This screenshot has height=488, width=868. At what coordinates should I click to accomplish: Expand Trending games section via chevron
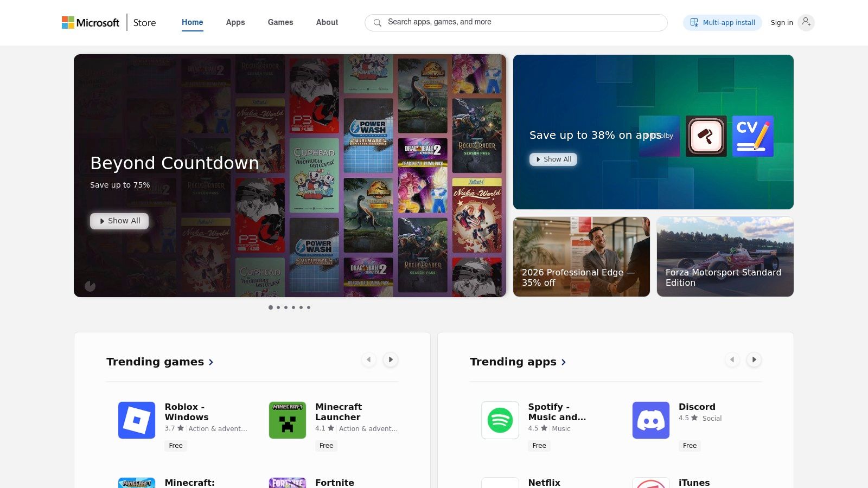(211, 362)
